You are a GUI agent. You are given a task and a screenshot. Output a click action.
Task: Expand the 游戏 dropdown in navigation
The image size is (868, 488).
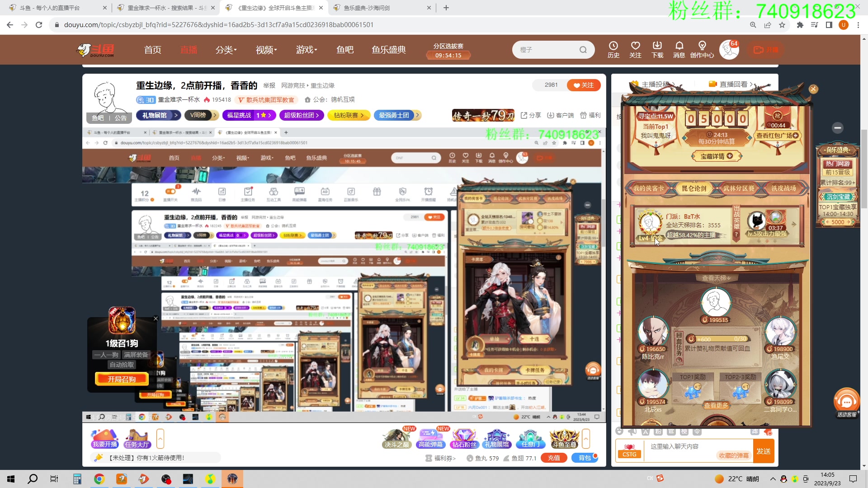(307, 50)
